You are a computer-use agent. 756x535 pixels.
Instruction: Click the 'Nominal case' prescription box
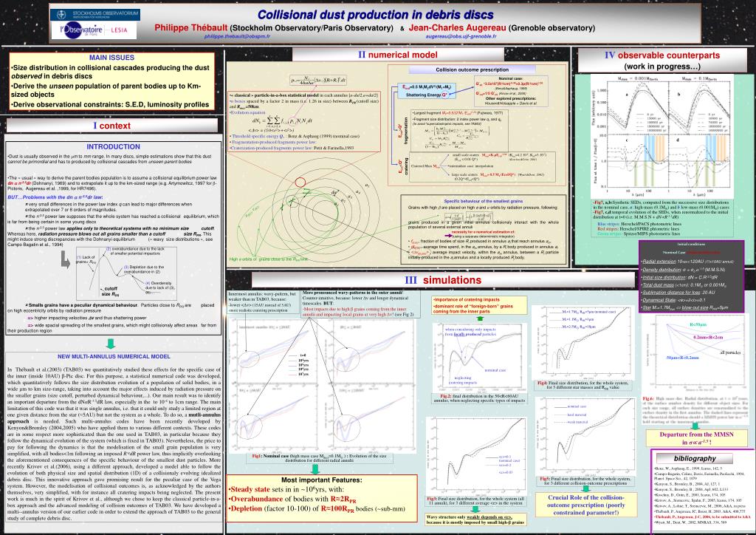511,91
